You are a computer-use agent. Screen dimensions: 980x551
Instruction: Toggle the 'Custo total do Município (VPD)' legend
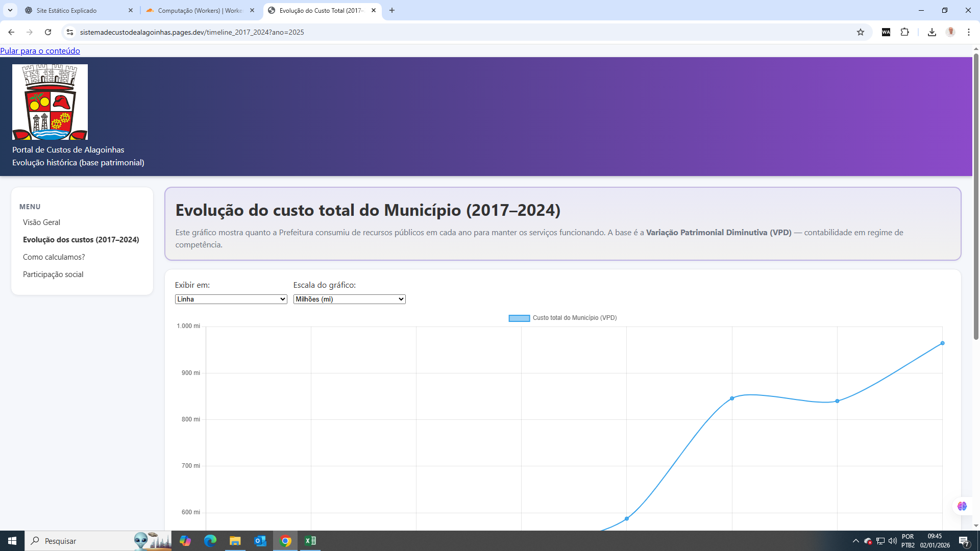(x=562, y=318)
